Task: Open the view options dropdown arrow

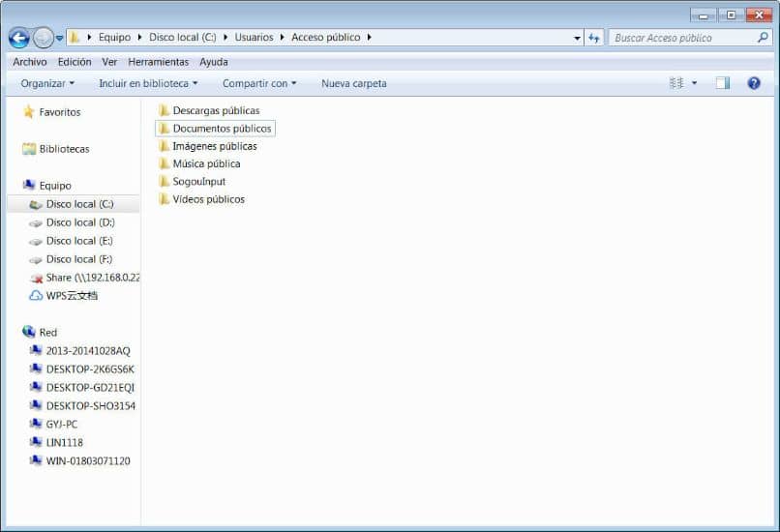Action: pos(695,83)
